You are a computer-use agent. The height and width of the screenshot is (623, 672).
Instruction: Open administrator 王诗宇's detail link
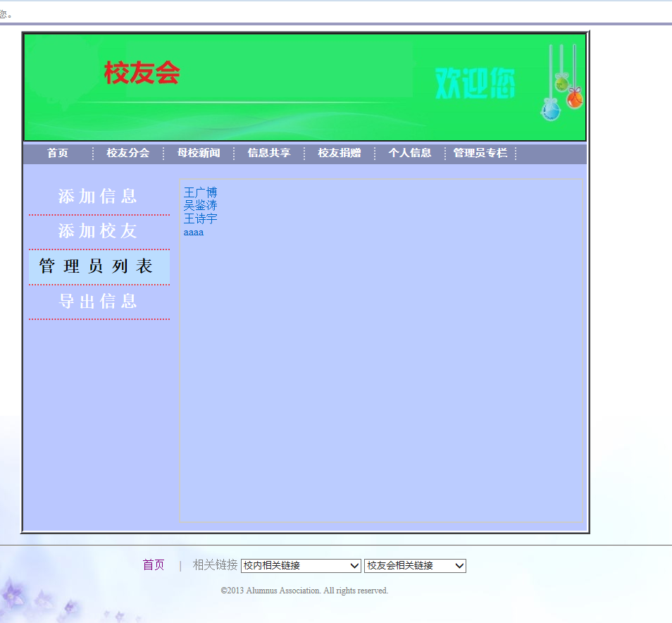coord(200,218)
